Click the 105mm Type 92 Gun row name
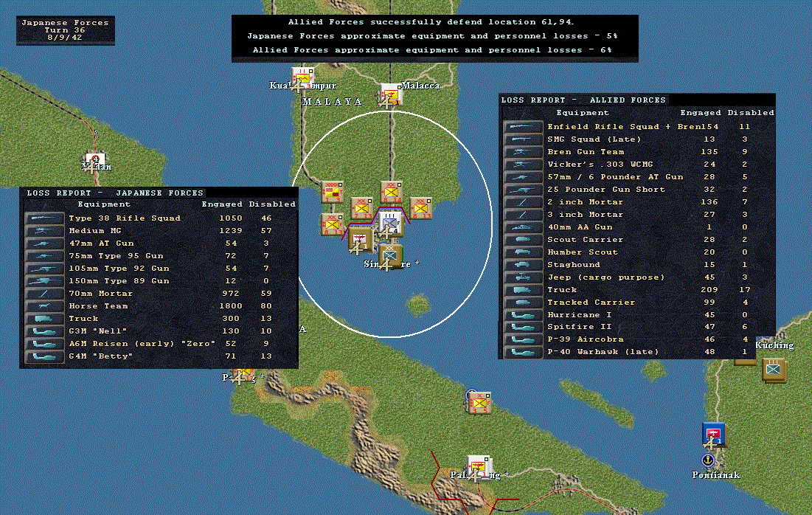Viewport: 812px width, 515px height. pyautogui.click(x=119, y=269)
